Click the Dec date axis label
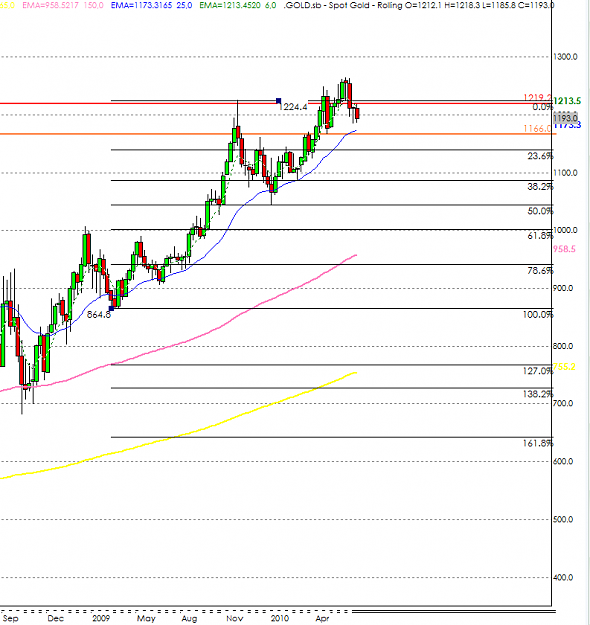 [x=55, y=618]
